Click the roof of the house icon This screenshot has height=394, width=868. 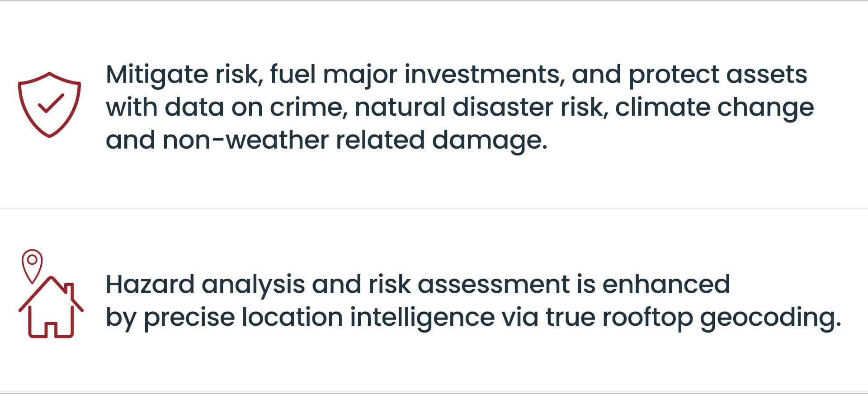51,294
